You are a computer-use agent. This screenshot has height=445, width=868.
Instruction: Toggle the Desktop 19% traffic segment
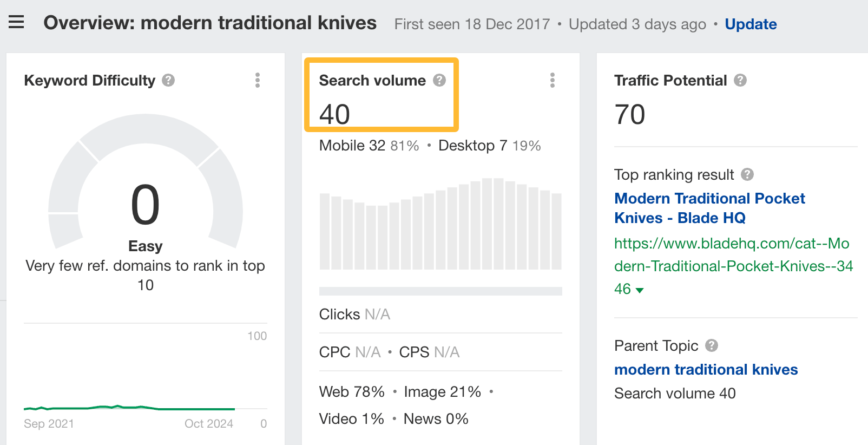tap(489, 145)
